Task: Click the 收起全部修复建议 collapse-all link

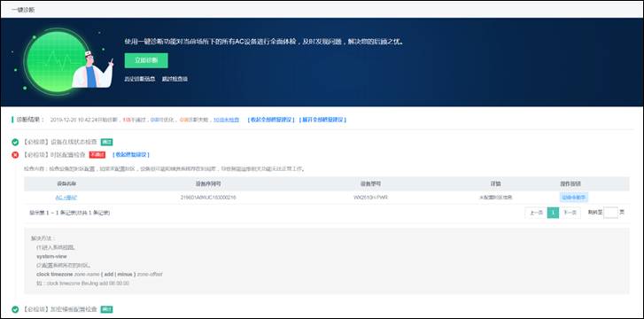Action: click(271, 120)
